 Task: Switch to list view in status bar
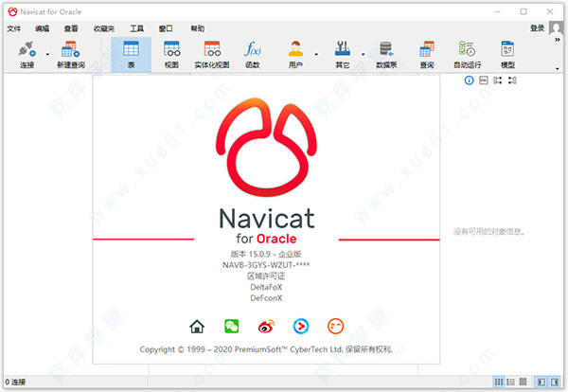[x=511, y=382]
